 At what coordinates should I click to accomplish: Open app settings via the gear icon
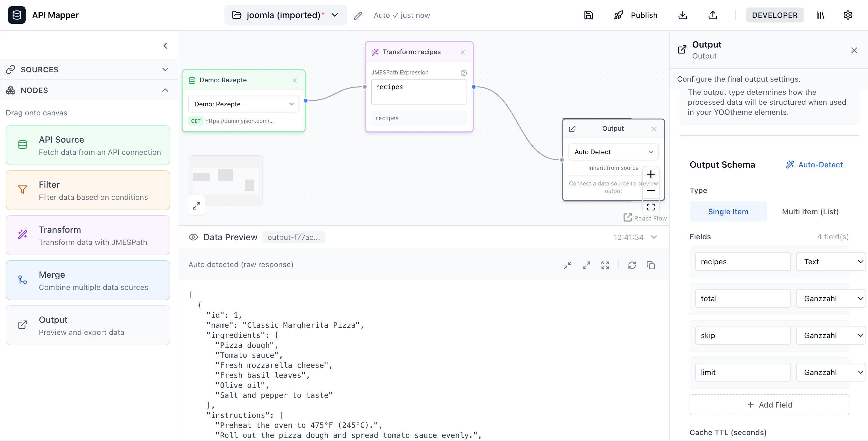(848, 15)
